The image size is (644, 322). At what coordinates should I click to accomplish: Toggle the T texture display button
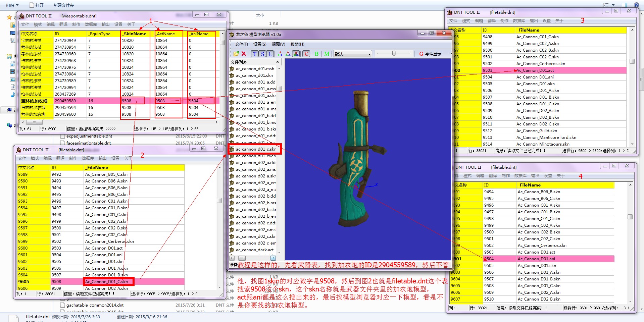click(x=255, y=54)
